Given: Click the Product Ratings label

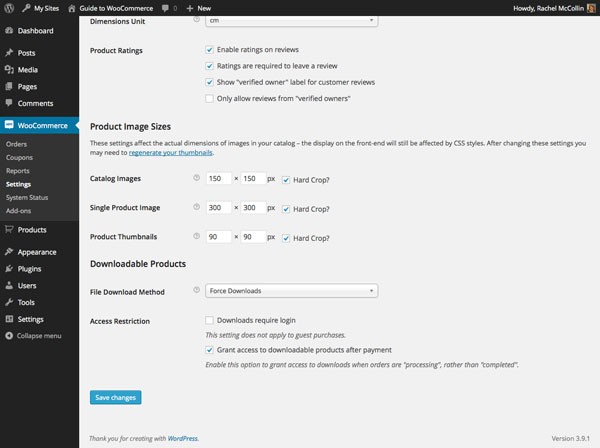Looking at the screenshot, I should point(116,51).
